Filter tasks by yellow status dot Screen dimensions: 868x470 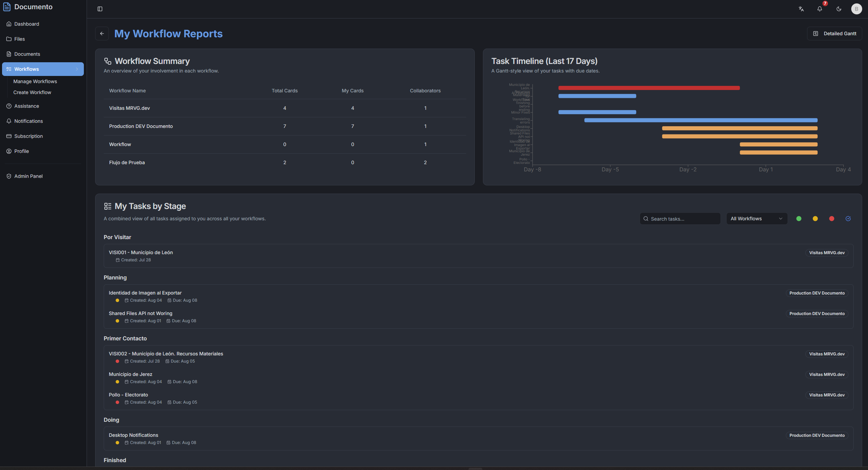(815, 219)
